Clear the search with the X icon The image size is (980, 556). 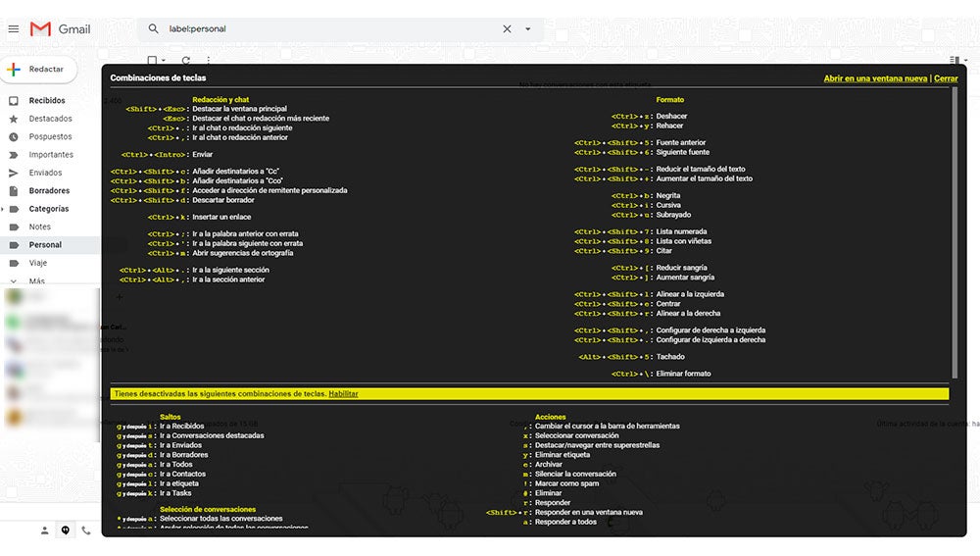coord(507,28)
